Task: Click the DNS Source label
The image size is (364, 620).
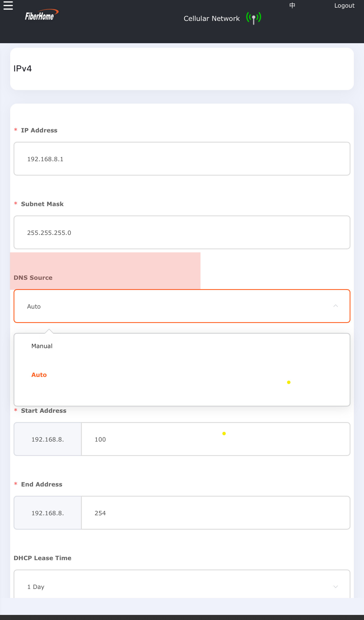Action: tap(33, 278)
